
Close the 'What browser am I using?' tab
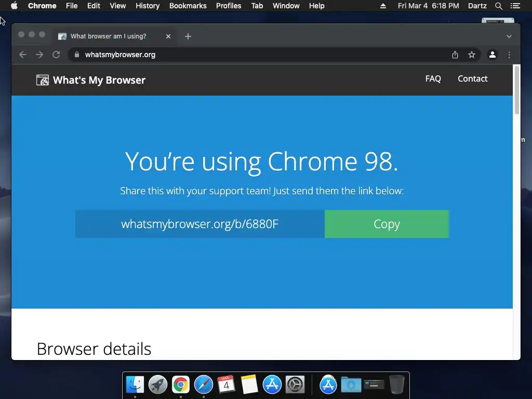(x=168, y=36)
